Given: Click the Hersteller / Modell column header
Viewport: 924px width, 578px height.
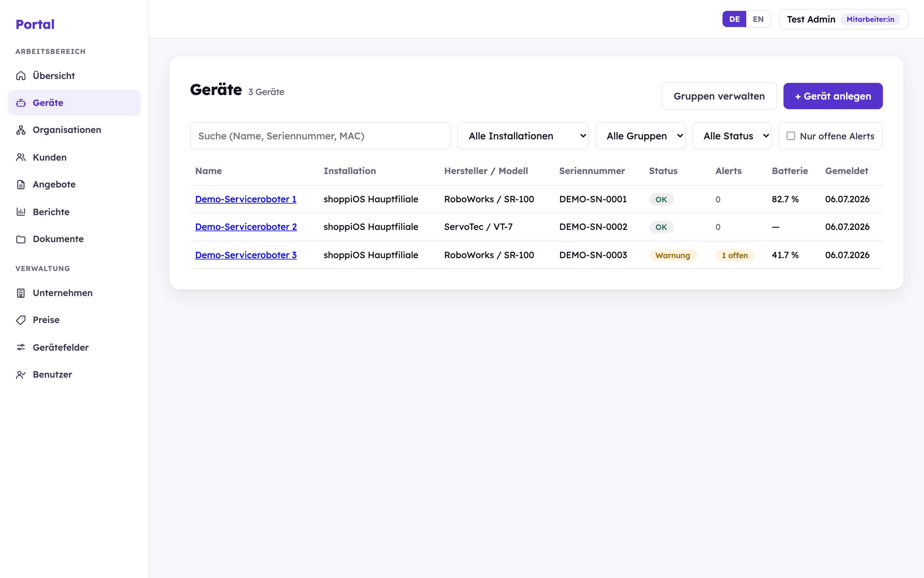Looking at the screenshot, I should coord(486,171).
